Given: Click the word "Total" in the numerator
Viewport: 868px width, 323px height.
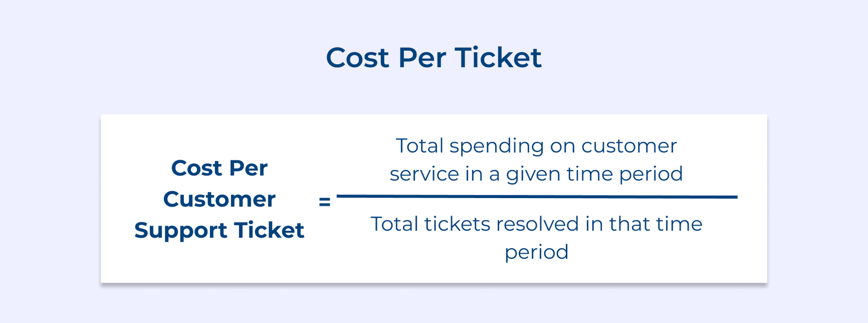Looking at the screenshot, I should point(419,146).
